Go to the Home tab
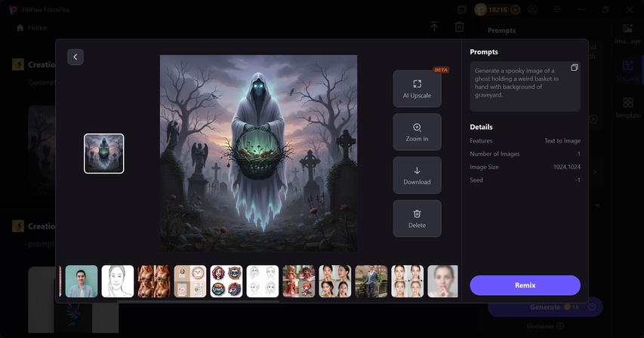 (32, 27)
